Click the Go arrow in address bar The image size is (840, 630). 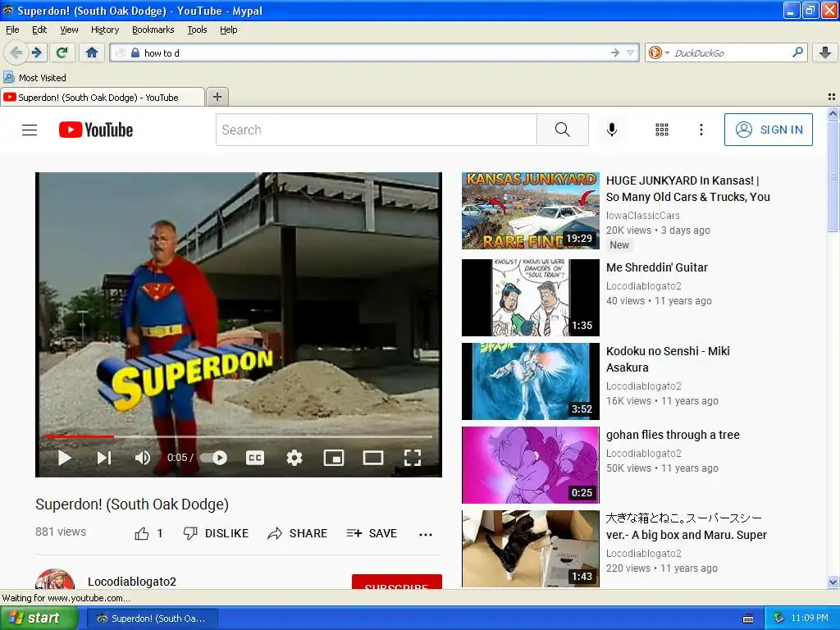click(x=615, y=52)
